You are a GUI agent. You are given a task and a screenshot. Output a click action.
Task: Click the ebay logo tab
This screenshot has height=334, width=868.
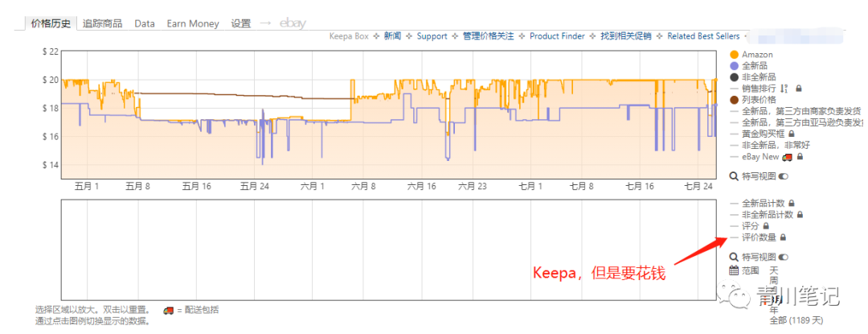(x=293, y=23)
